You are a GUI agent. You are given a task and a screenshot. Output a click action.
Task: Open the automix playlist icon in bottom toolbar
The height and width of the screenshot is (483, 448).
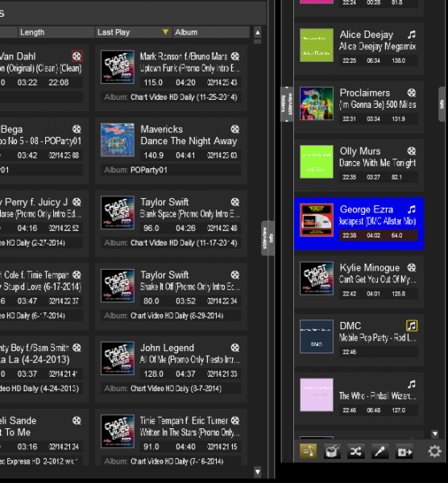click(x=308, y=452)
